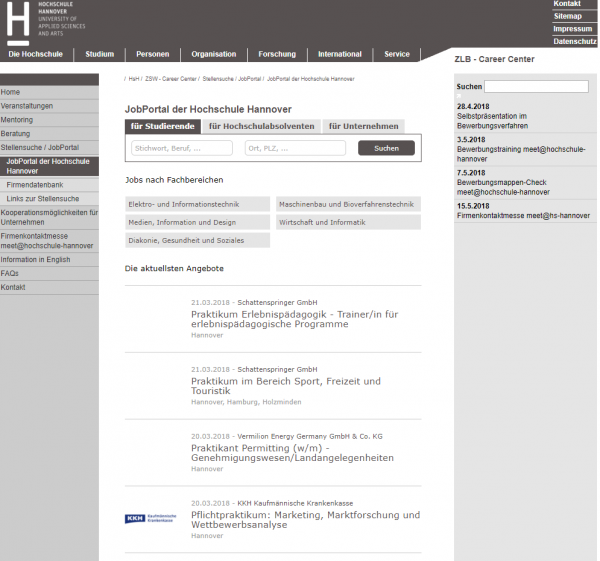
Task: Open Firmenkontaktmesse meet@hochschule-hannover in sidebar
Action: coord(49,241)
